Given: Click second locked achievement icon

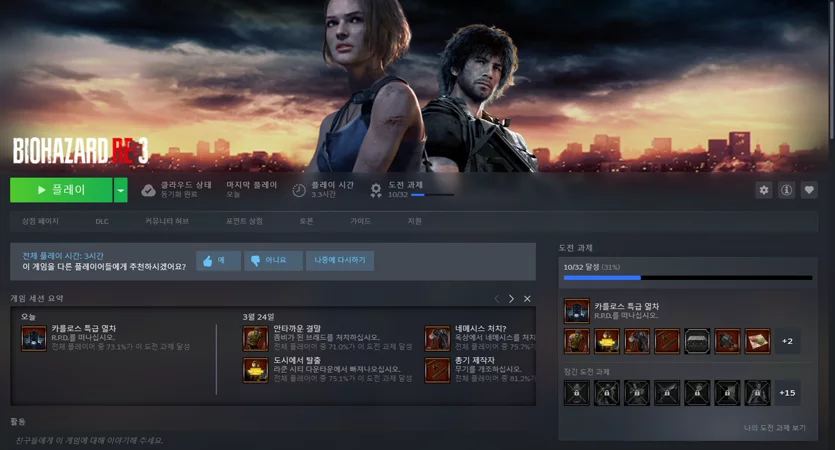Looking at the screenshot, I should click(x=607, y=393).
